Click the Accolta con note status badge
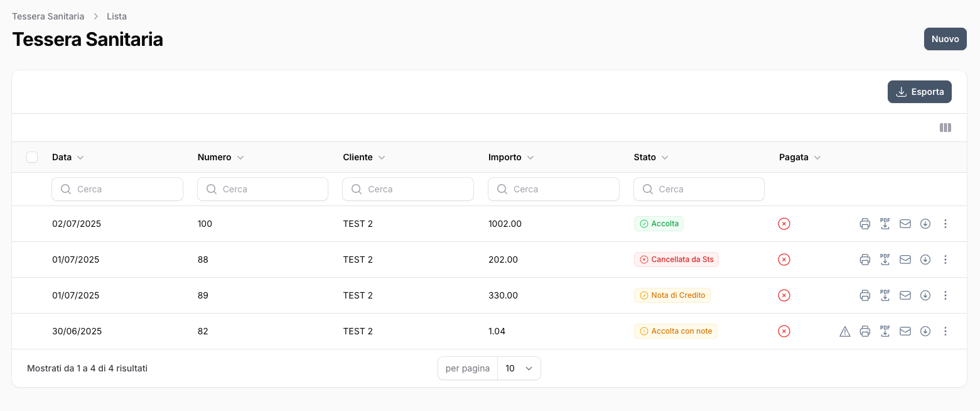Image resolution: width=980 pixels, height=411 pixels. (676, 331)
